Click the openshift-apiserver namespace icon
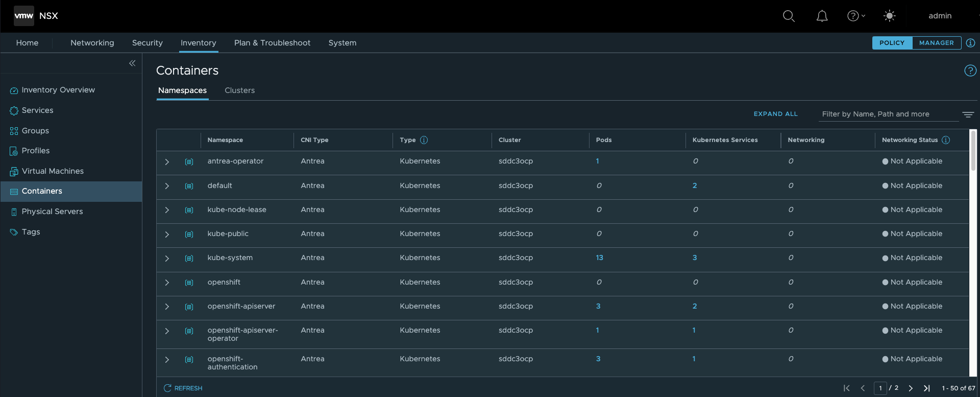The image size is (980, 397). click(x=189, y=307)
